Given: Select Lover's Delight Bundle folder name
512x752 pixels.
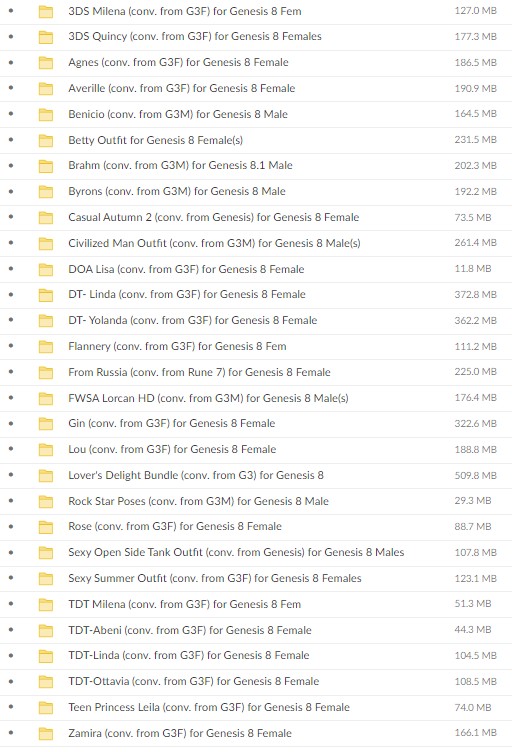Looking at the screenshot, I should pos(196,475).
